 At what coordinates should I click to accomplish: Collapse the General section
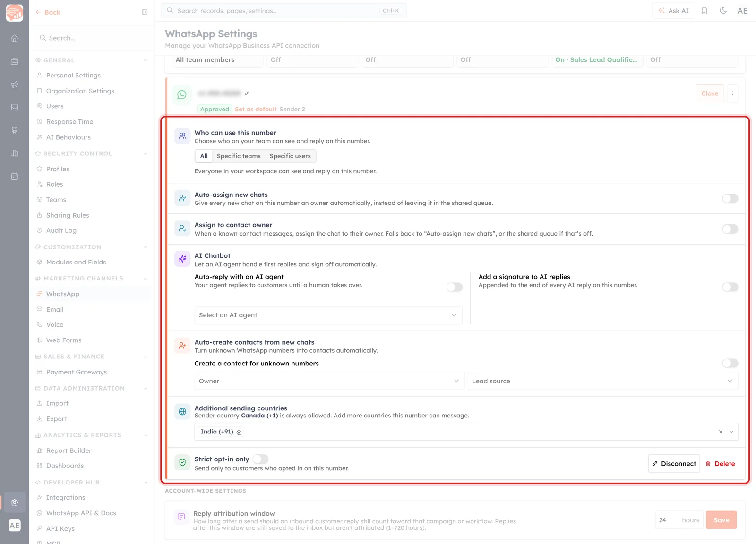tap(146, 60)
